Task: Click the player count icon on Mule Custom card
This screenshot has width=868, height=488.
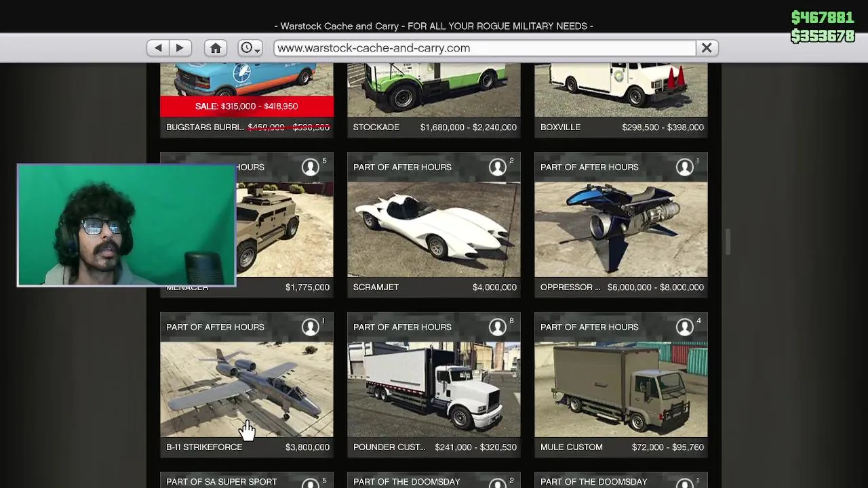Action: pos(685,327)
